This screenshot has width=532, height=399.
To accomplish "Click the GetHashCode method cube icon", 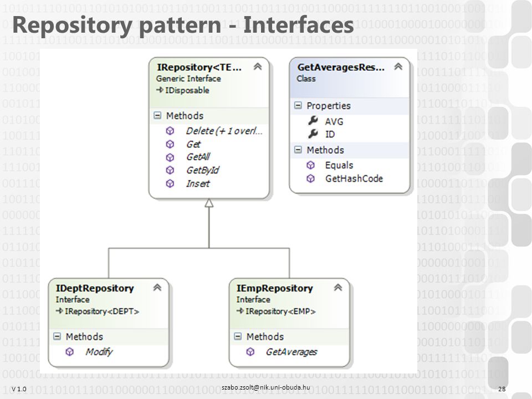I will click(310, 178).
